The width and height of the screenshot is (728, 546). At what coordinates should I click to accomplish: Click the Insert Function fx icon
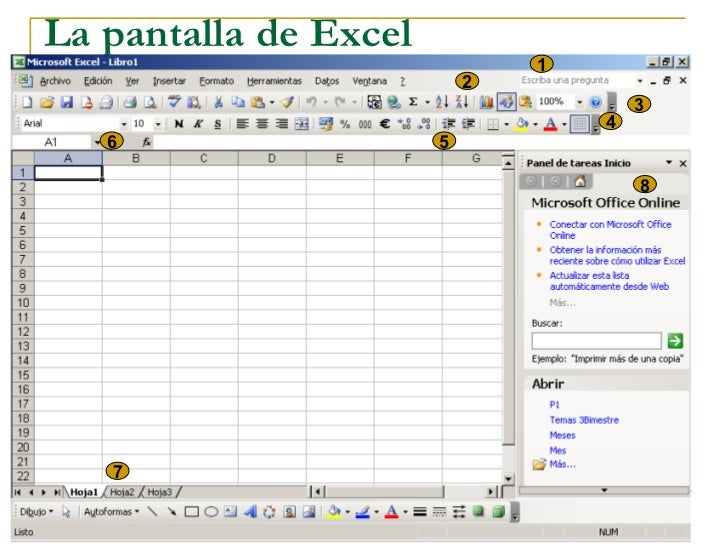(146, 142)
